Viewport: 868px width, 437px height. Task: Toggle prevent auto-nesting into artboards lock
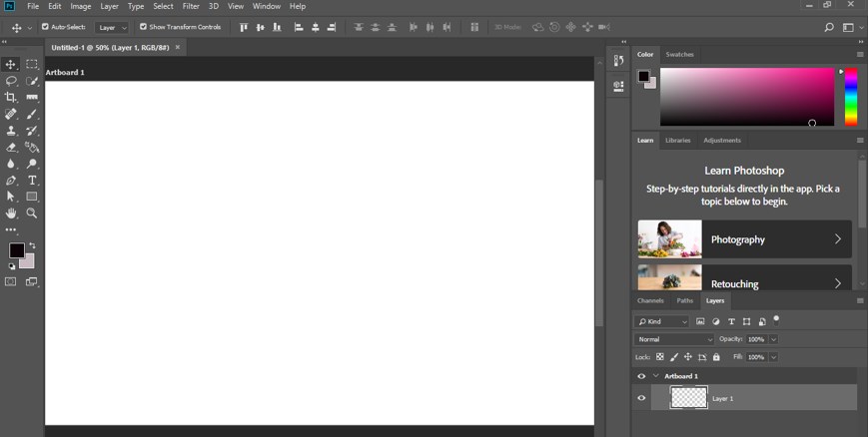click(702, 357)
